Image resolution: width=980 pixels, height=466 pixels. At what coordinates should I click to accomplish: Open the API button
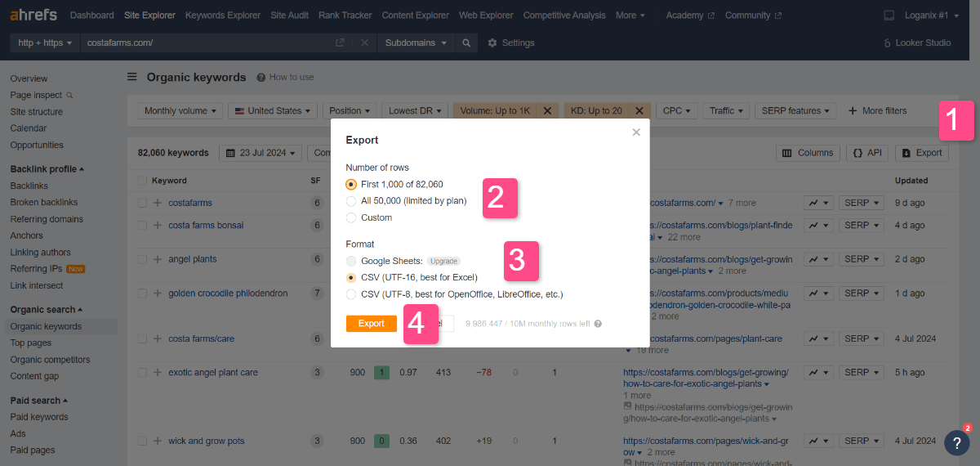click(866, 153)
